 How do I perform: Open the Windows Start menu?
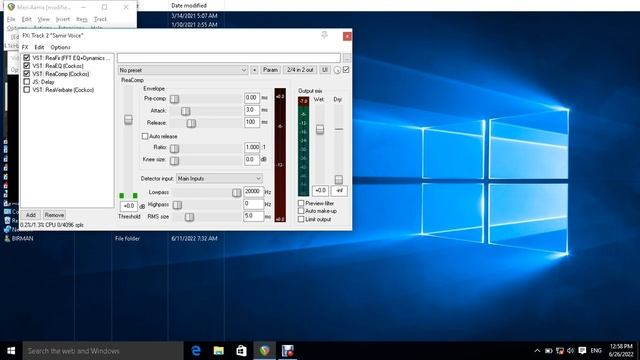click(x=11, y=351)
